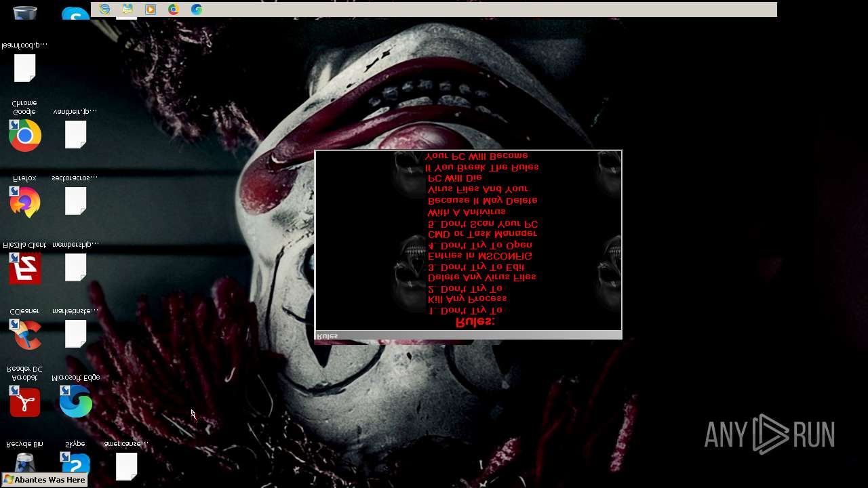Click the media player taskbar icon

(x=151, y=9)
